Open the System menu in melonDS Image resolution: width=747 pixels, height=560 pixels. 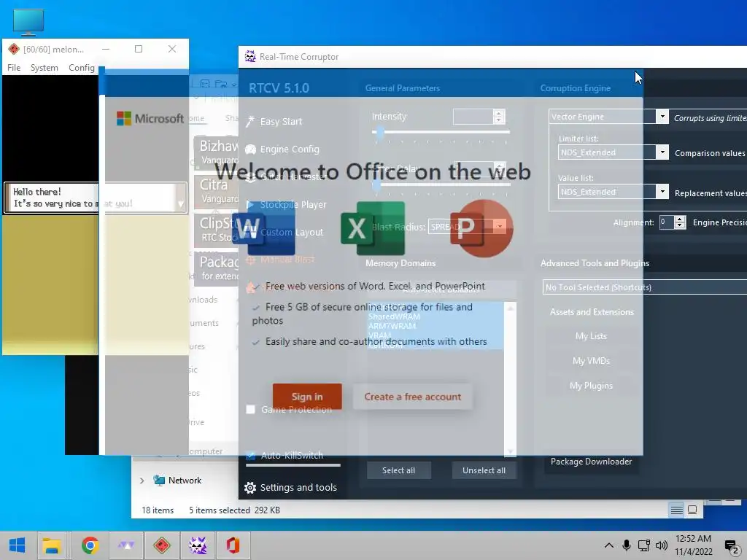(x=44, y=68)
